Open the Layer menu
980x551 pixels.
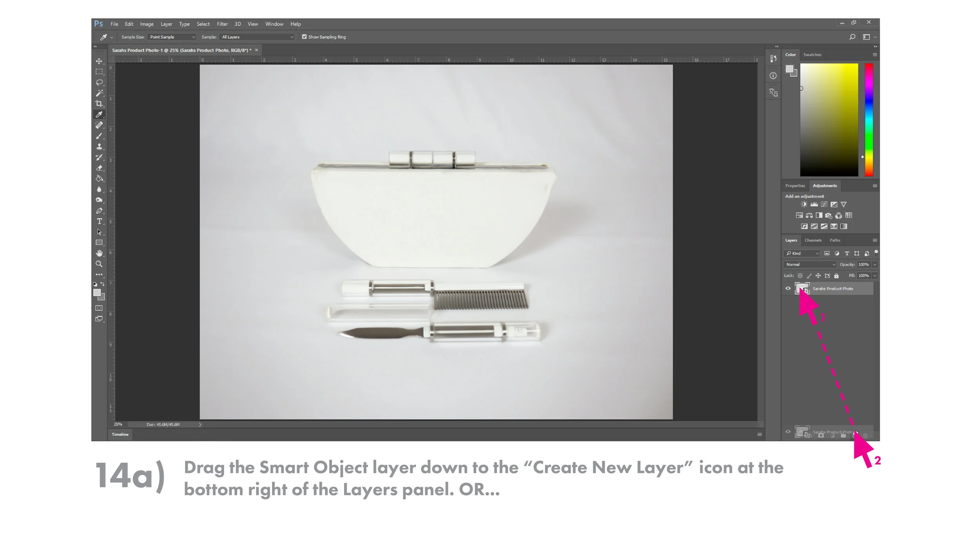click(x=166, y=24)
